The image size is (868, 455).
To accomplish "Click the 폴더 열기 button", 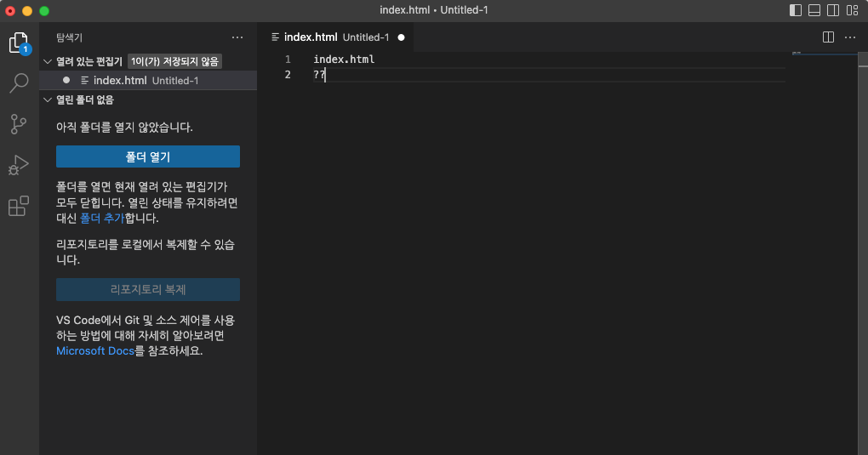I will coord(148,156).
